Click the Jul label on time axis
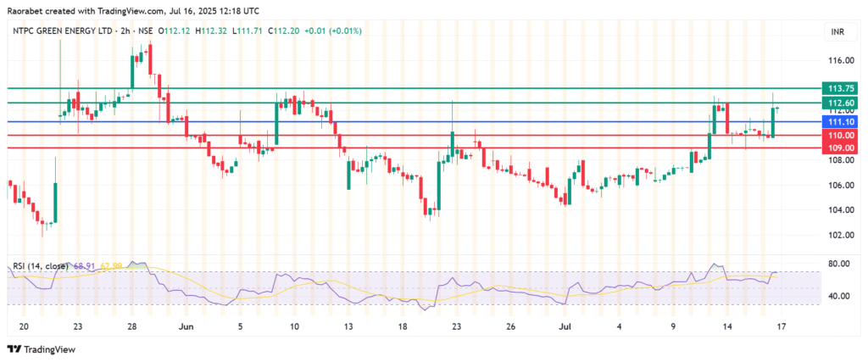 tap(565, 326)
